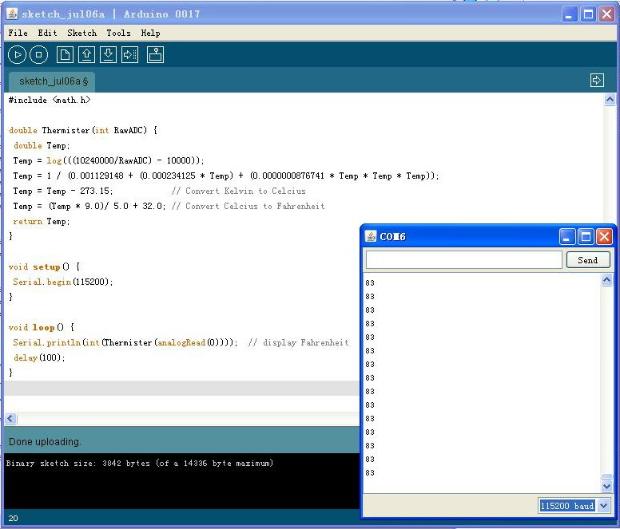Save sketch using down-arrow icon
Screen dimensions: 620x529
[108, 55]
